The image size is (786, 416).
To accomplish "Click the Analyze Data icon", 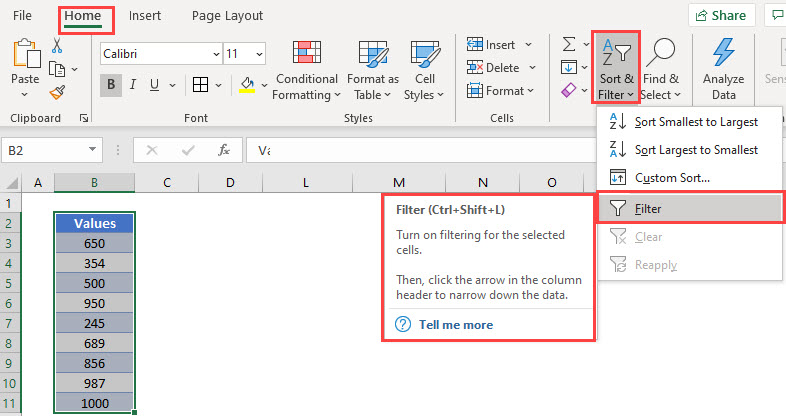I will (x=723, y=52).
